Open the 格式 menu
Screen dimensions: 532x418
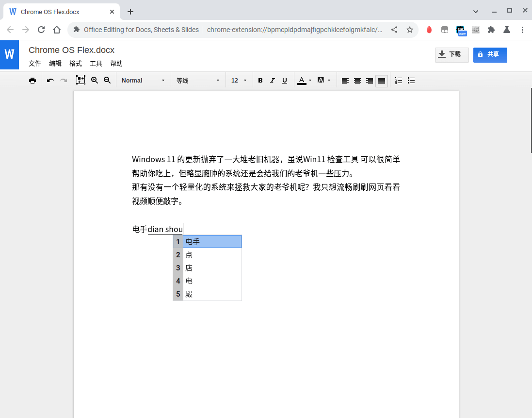(x=75, y=63)
